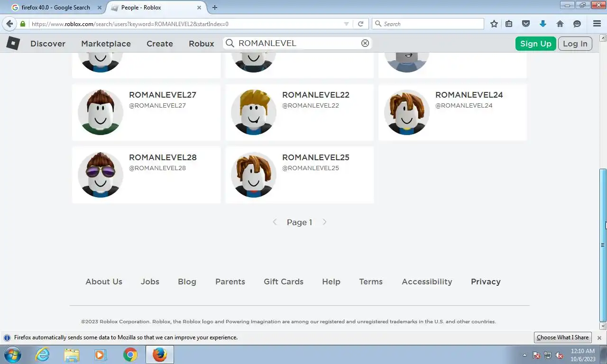Click the magnifier icon in Roblox search

coord(230,43)
